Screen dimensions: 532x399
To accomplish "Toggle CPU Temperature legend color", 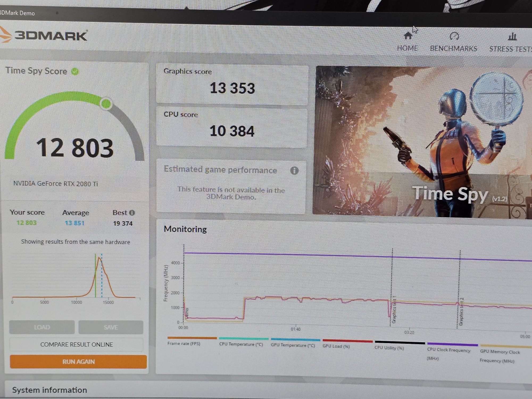I will (x=244, y=339).
